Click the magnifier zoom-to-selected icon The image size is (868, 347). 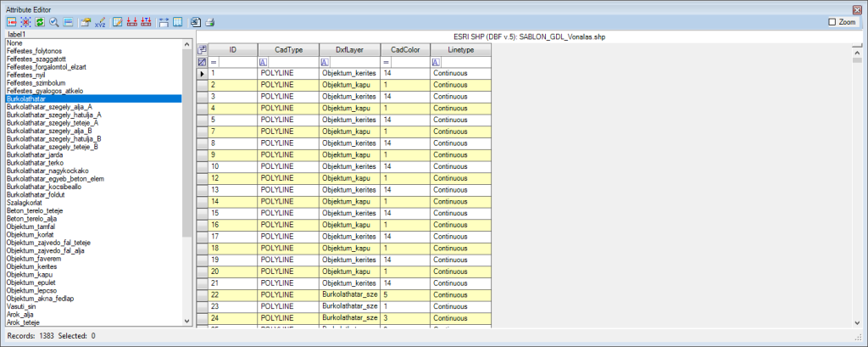point(53,23)
